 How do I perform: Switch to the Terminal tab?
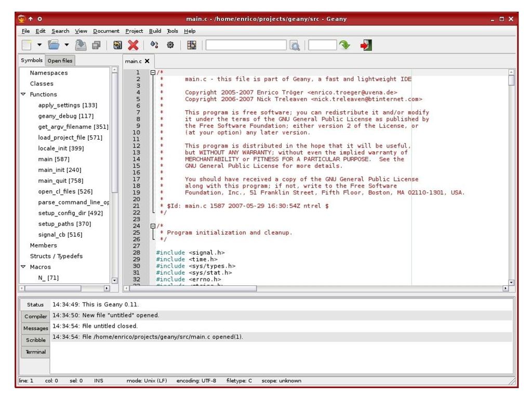(35, 352)
